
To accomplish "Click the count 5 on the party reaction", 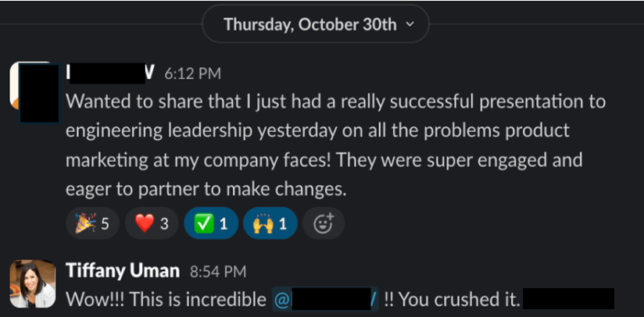I will pyautogui.click(x=105, y=225).
